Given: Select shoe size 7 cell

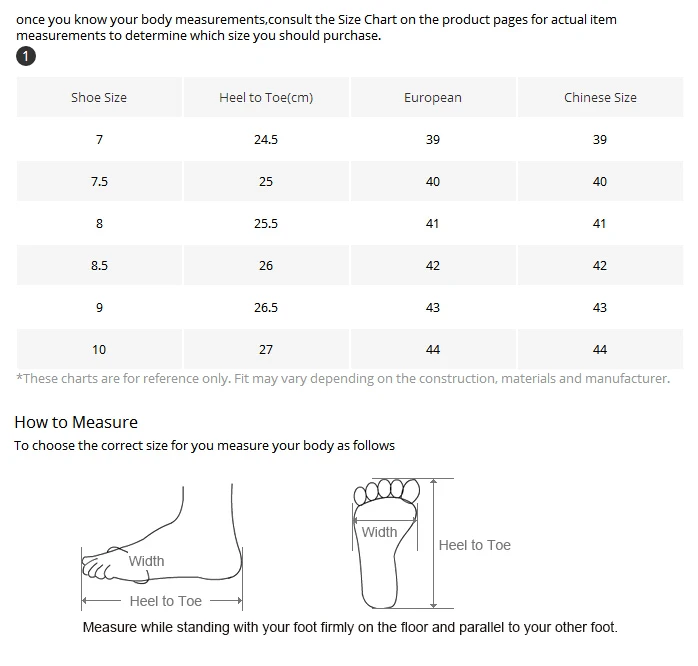Looking at the screenshot, I should tap(99, 139).
